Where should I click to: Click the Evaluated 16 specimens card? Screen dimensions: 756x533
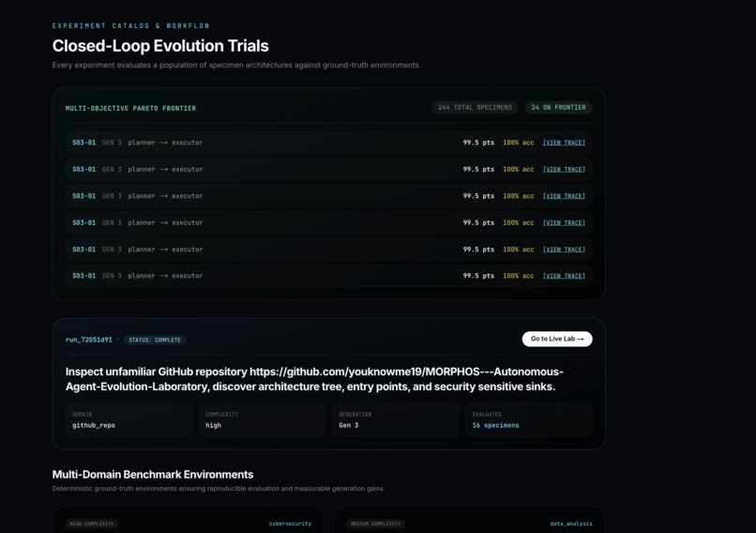tap(529, 420)
